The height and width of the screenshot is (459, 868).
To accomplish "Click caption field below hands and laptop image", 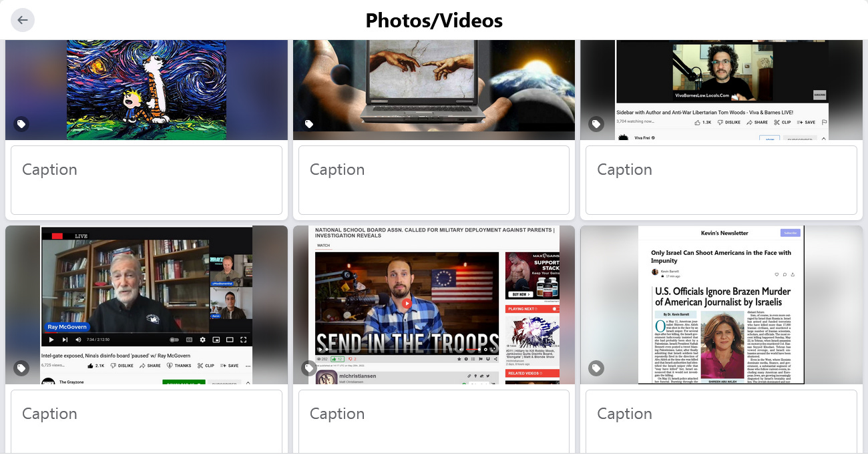I will (434, 180).
